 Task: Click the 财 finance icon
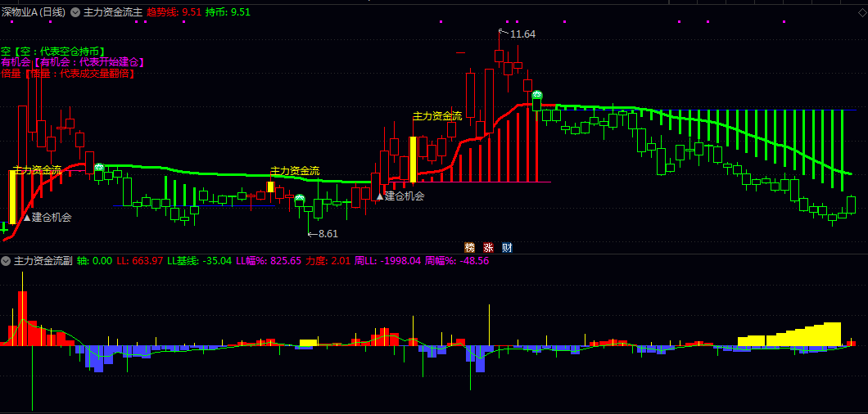pyautogui.click(x=507, y=247)
